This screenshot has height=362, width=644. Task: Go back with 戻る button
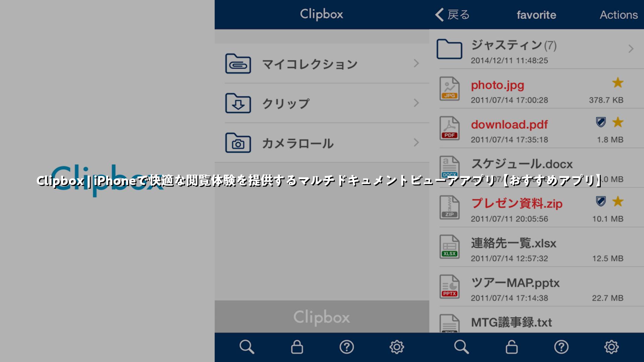pos(452,15)
